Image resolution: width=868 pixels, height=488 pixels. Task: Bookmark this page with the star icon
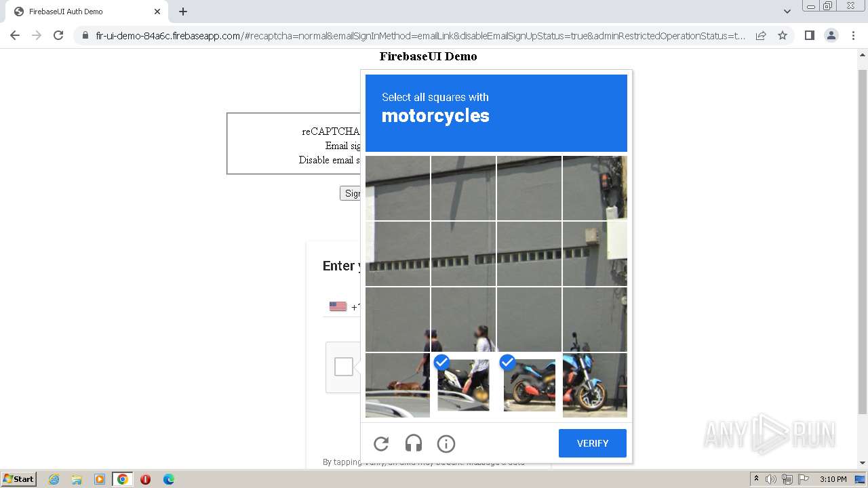783,35
